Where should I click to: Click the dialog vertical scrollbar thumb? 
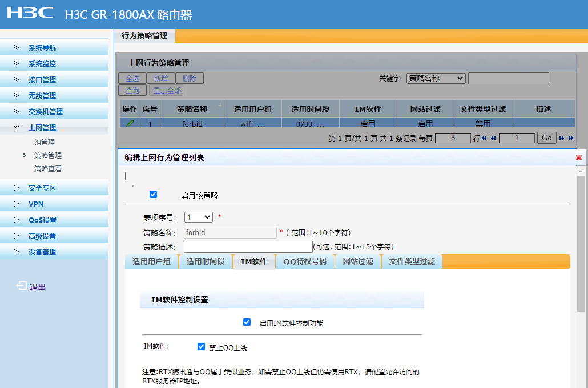point(581,243)
